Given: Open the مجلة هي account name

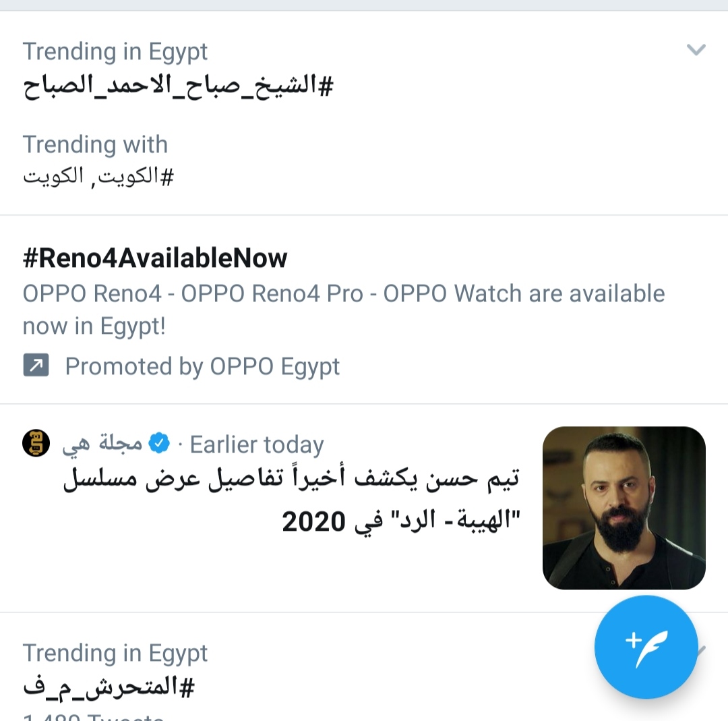Looking at the screenshot, I should 102,444.
